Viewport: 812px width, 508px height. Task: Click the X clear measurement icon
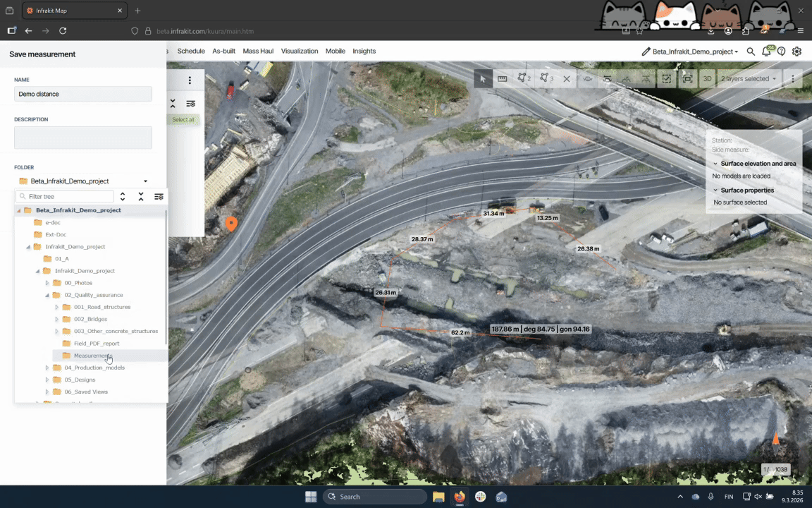(x=566, y=79)
